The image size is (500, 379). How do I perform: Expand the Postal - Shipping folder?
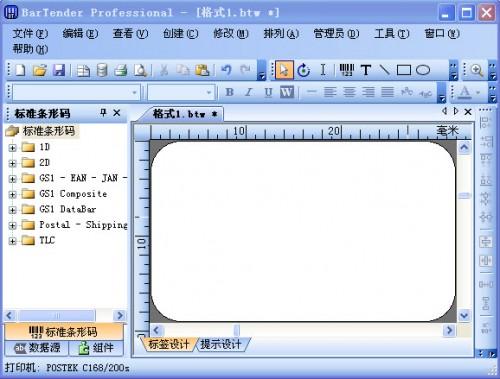(x=12, y=226)
